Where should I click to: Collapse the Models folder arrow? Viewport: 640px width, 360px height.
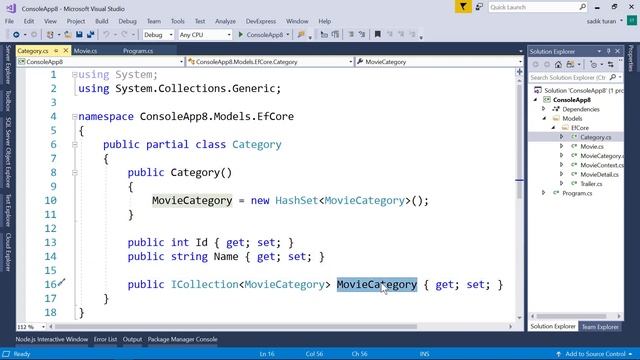pos(544,118)
